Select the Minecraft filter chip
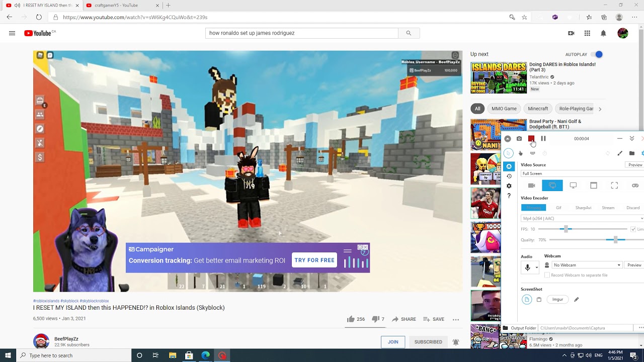 (x=538, y=109)
